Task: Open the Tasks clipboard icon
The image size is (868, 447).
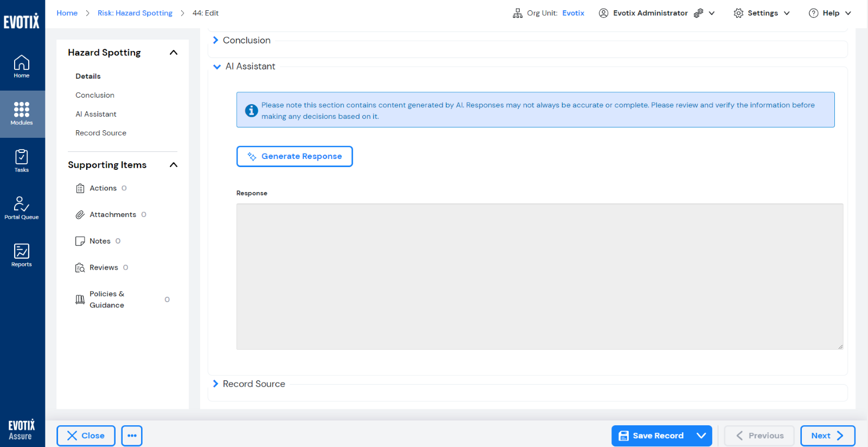Action: click(22, 161)
